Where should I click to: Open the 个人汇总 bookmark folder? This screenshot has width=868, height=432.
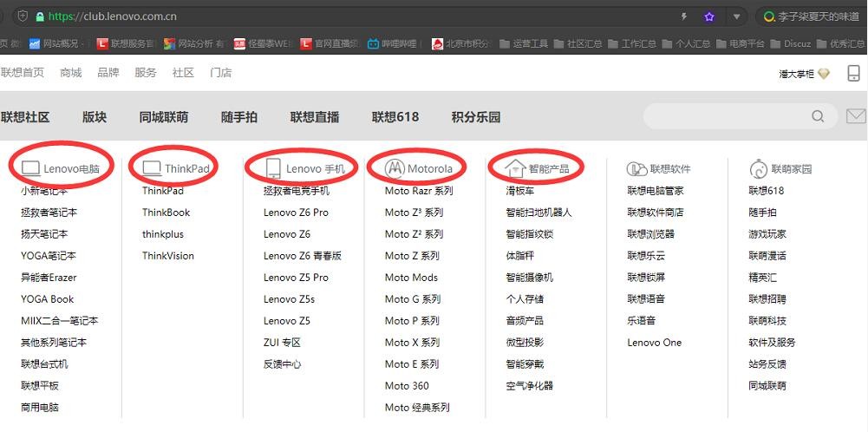(x=687, y=43)
